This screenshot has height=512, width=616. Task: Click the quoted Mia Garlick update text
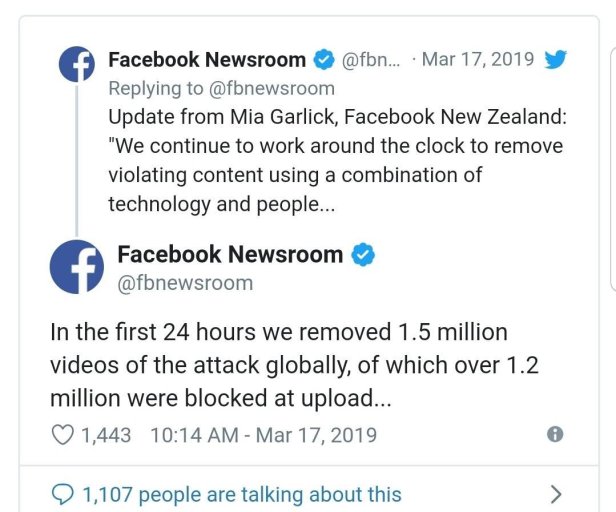point(335,160)
